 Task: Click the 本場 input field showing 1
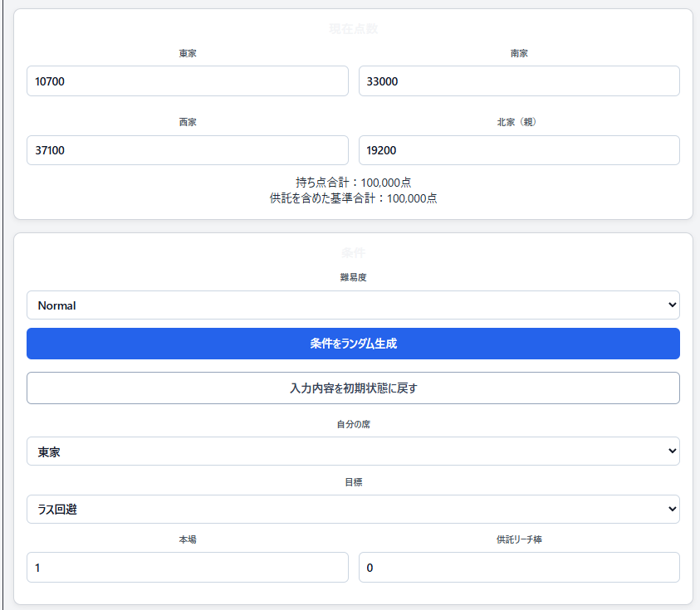[x=188, y=568]
